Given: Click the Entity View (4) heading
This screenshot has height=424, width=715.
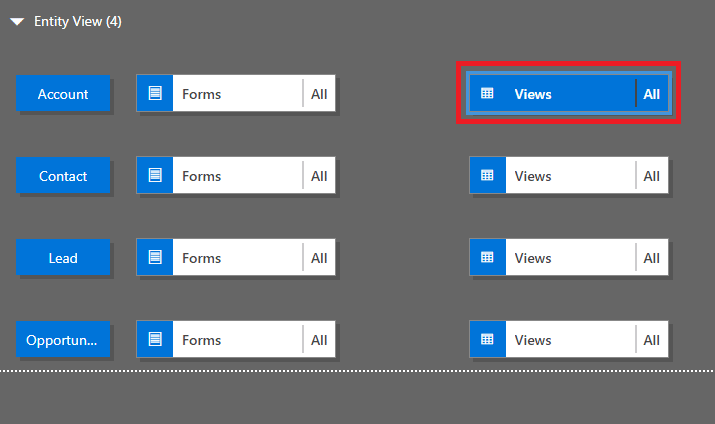Looking at the screenshot, I should 78,21.
